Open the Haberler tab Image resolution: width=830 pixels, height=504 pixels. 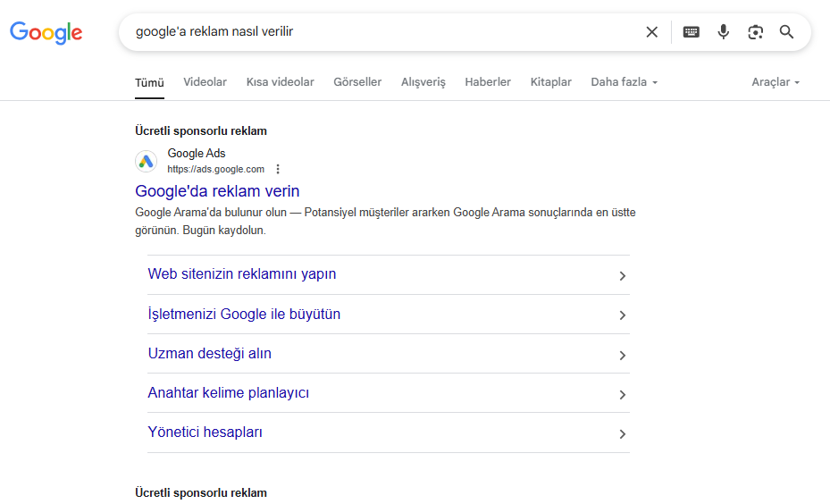[x=488, y=82]
